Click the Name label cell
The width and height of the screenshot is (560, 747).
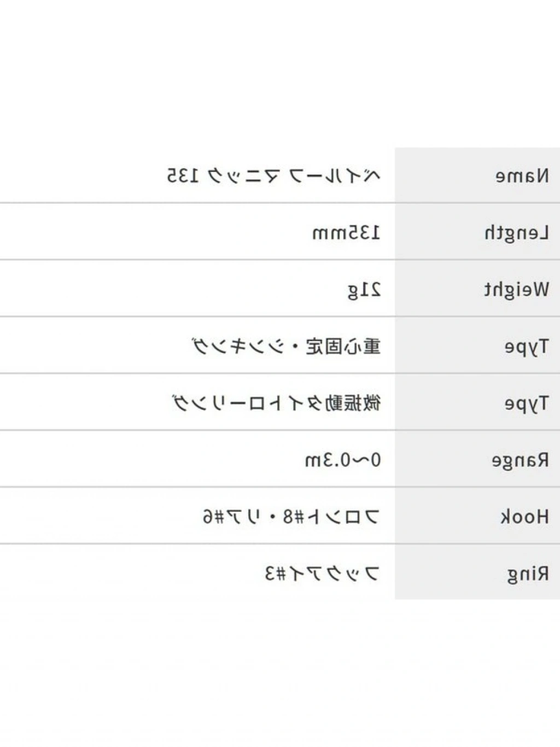pyautogui.click(x=521, y=176)
